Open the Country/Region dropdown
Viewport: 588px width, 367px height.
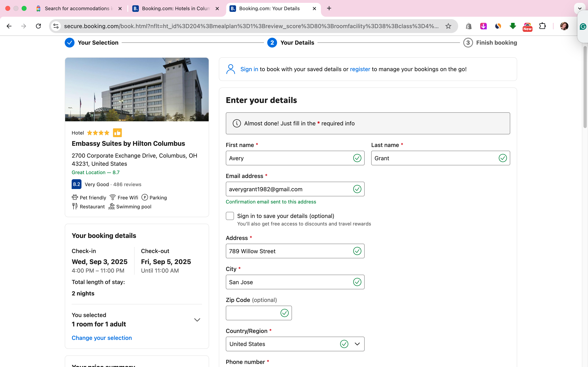pos(295,344)
